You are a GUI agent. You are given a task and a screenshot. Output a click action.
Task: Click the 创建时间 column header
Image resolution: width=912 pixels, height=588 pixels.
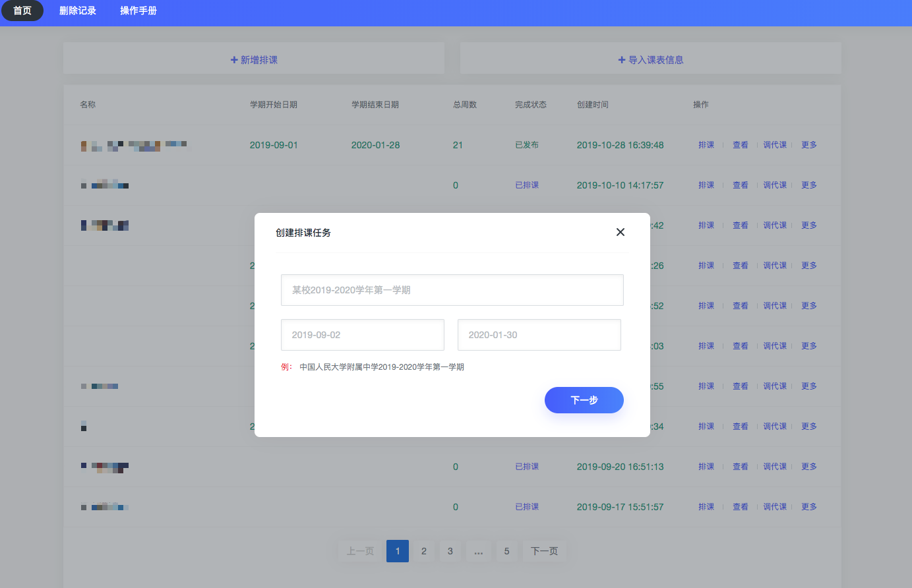pyautogui.click(x=593, y=105)
